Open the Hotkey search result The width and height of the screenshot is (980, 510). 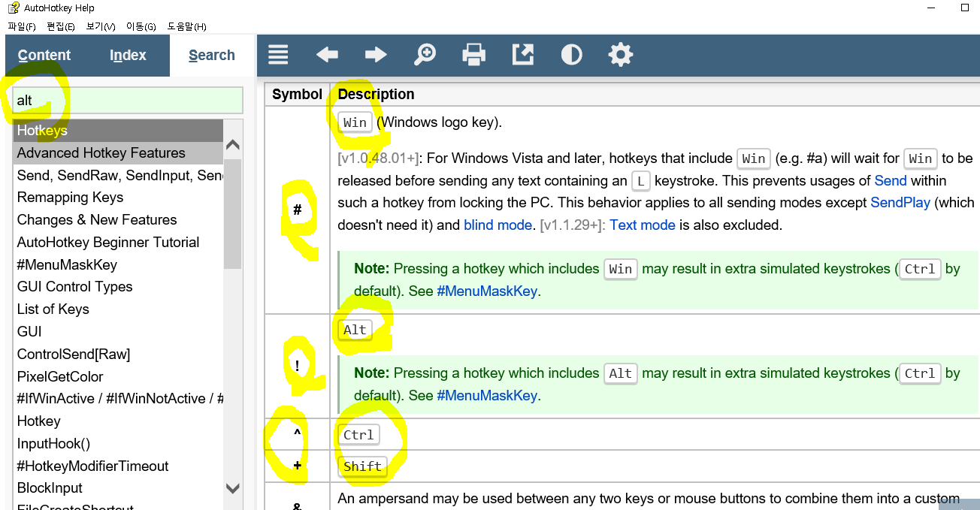point(118,421)
